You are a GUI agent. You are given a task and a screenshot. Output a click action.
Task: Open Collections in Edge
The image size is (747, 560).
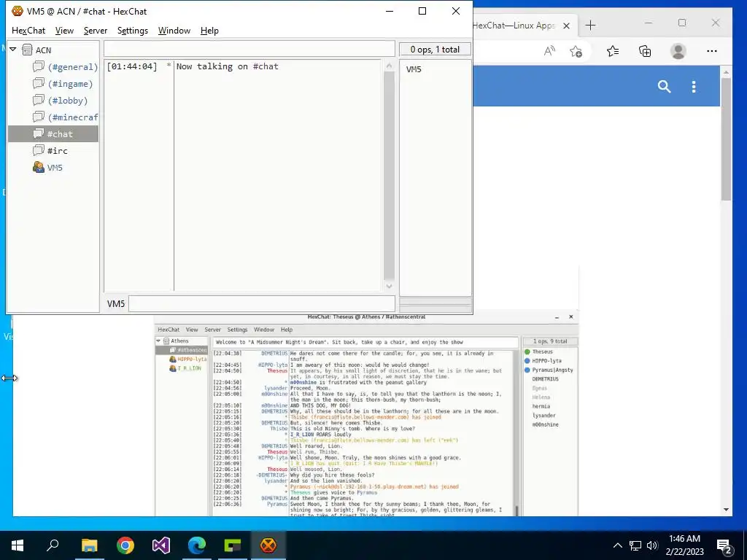(x=645, y=51)
